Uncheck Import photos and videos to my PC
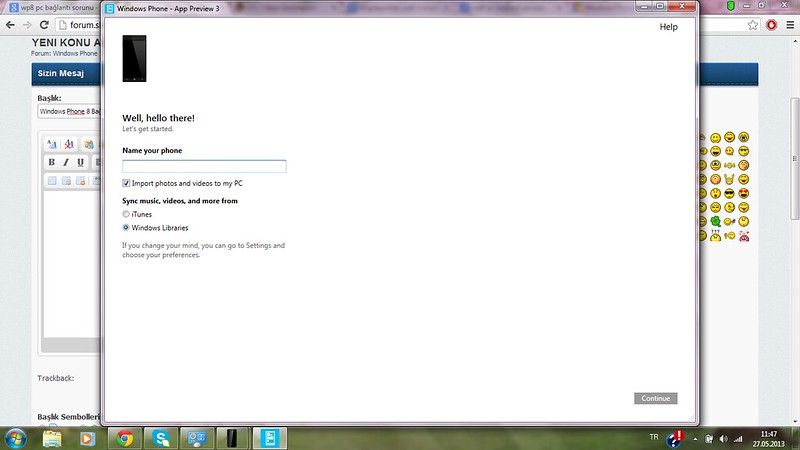The image size is (800, 450). click(126, 183)
